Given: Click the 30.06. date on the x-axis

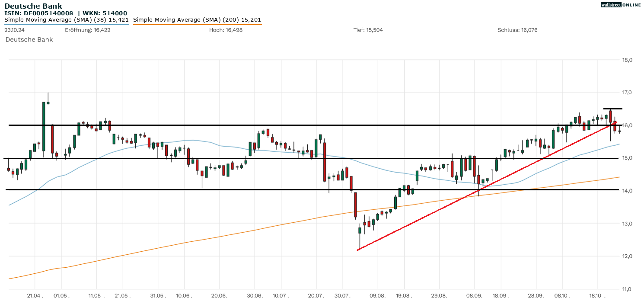Looking at the screenshot, I should [x=255, y=296].
